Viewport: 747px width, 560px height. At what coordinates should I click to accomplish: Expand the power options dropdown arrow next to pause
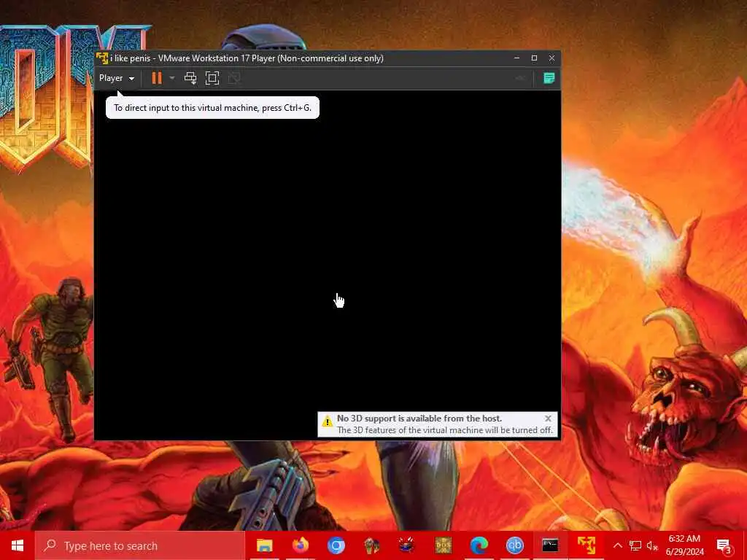172,78
